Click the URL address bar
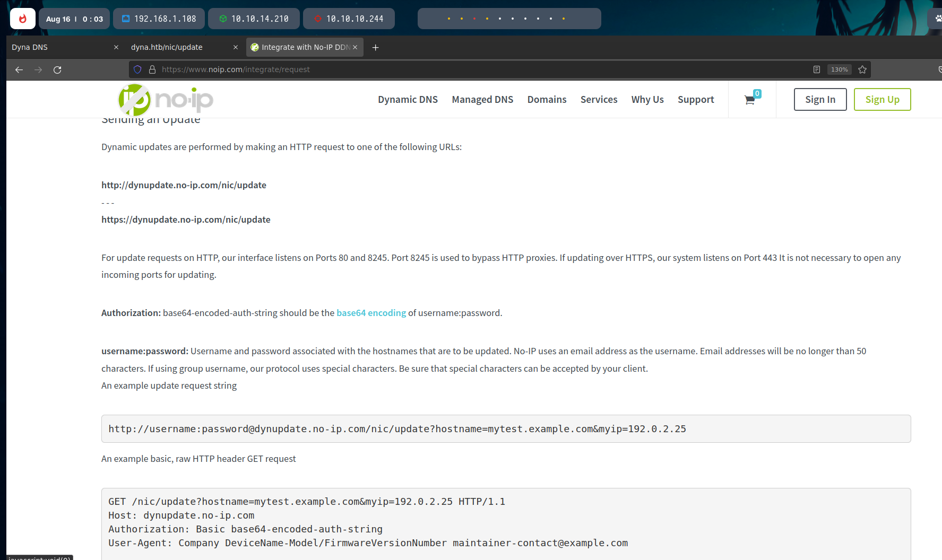The image size is (942, 560). pos(478,69)
